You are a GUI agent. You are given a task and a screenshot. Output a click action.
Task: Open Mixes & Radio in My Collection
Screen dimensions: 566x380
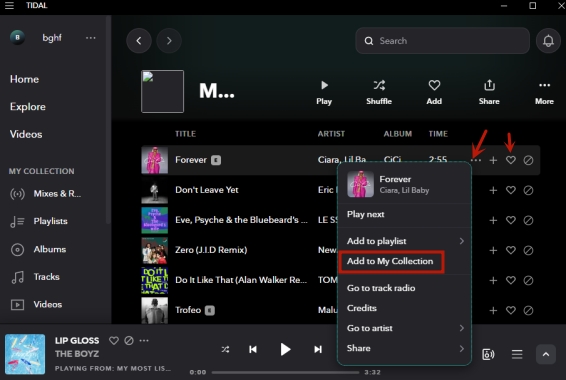click(x=46, y=194)
